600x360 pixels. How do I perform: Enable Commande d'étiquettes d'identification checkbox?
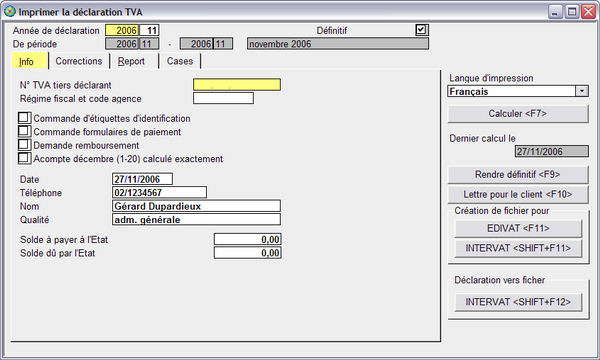coord(24,118)
